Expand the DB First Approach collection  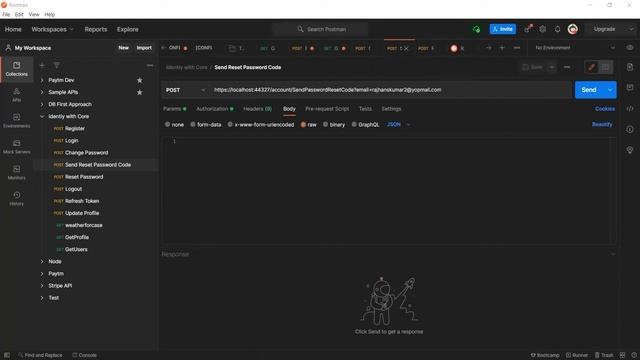(x=42, y=104)
